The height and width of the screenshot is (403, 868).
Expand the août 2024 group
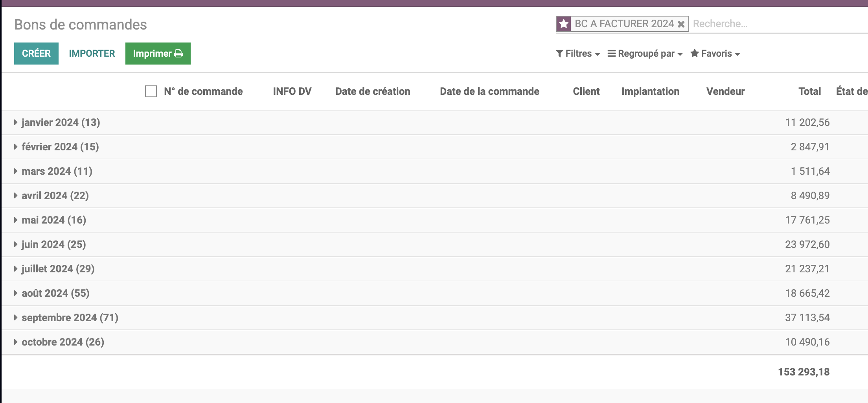[x=55, y=293]
